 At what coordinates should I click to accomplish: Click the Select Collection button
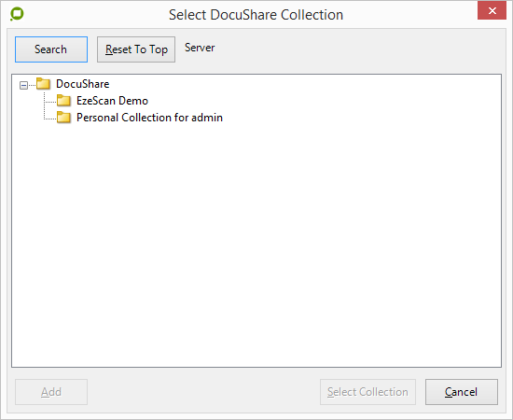click(x=367, y=392)
